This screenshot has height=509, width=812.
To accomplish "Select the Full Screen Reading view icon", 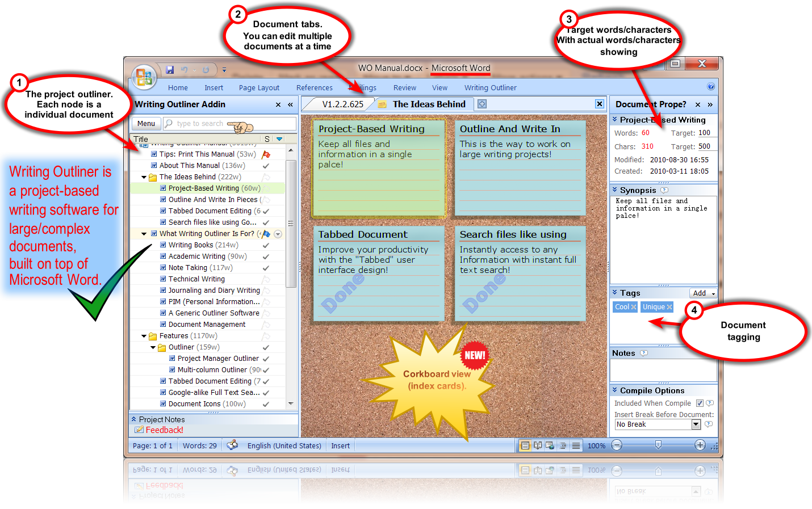I will click(x=538, y=445).
